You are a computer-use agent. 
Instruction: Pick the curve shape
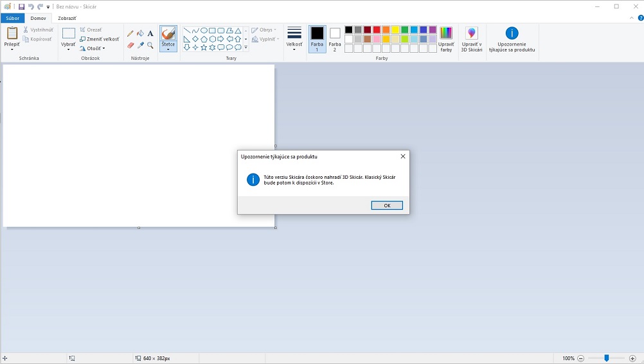[195, 30]
